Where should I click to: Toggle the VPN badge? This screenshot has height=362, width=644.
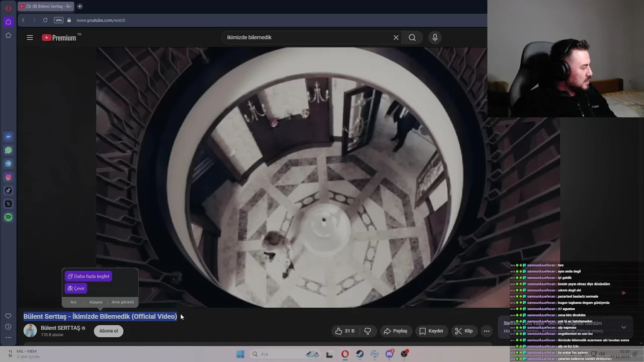58,20
